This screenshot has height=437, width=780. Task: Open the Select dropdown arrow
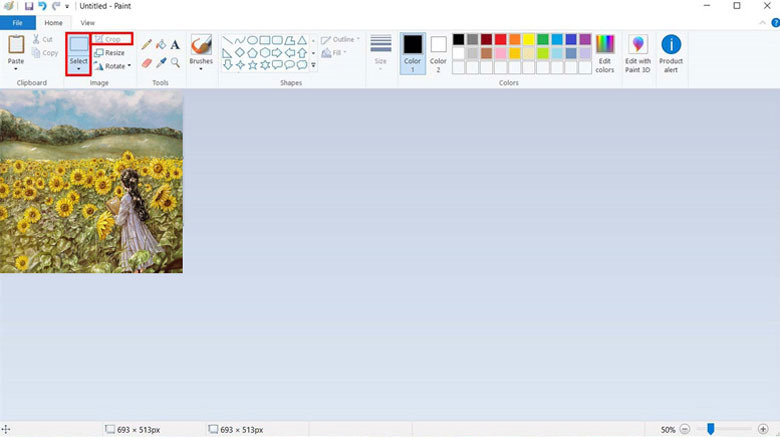78,69
